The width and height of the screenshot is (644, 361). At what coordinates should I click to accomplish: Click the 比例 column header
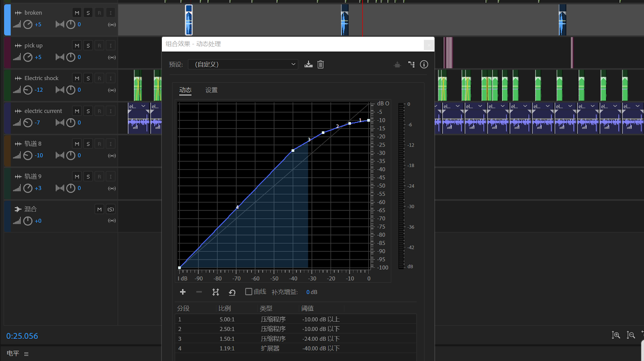(225, 309)
